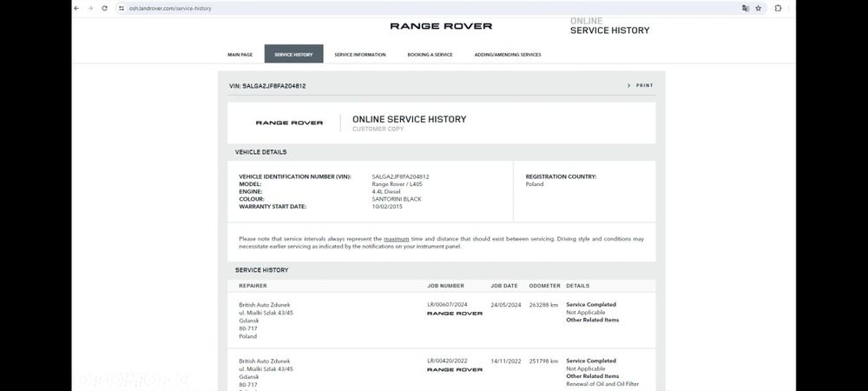
Task: Click the Online Service History title
Action: pyautogui.click(x=409, y=119)
